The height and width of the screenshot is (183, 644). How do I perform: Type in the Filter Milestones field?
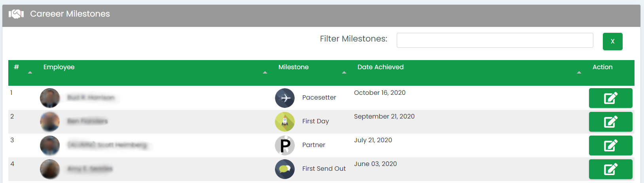point(494,40)
